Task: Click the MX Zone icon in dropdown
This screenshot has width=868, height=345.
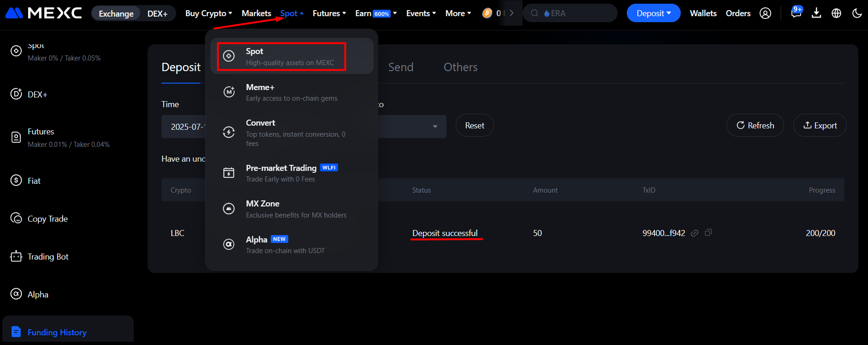Action: (229, 209)
